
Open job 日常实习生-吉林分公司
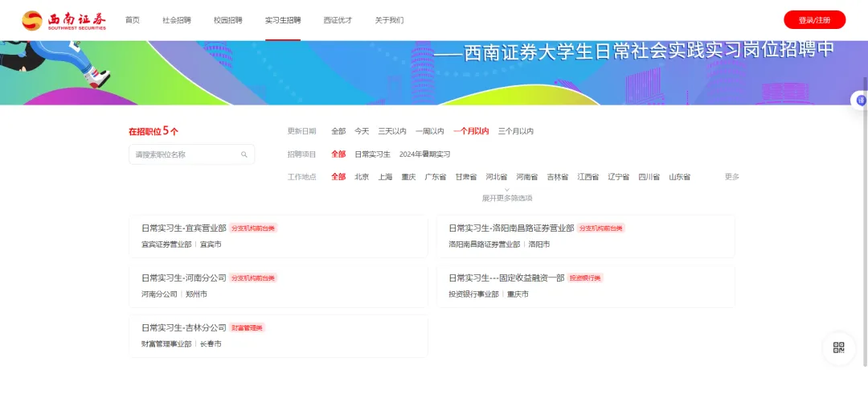click(x=184, y=327)
